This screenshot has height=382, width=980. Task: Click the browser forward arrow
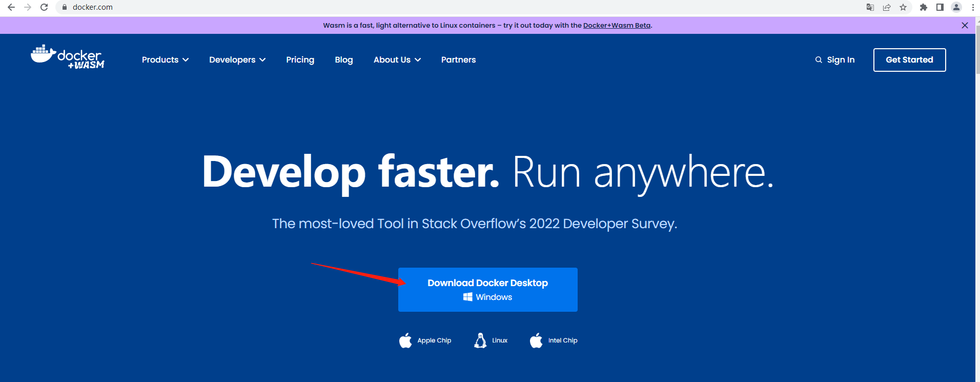pos(28,7)
